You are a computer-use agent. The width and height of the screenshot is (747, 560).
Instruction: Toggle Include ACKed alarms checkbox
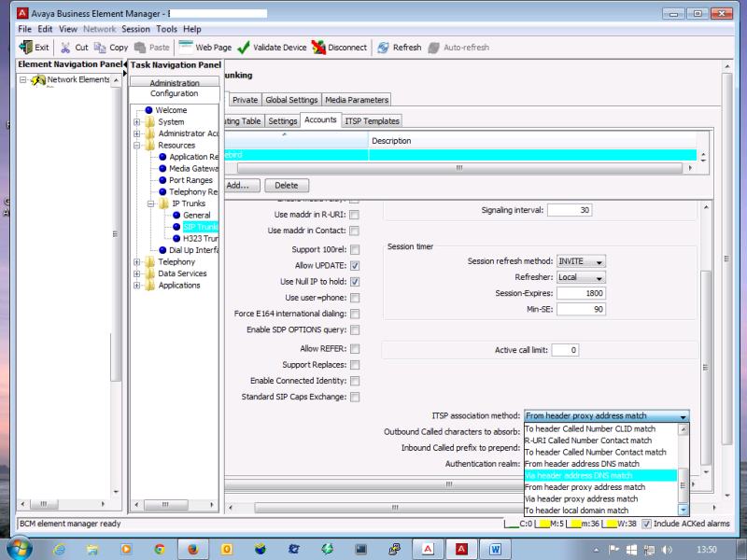[646, 524]
